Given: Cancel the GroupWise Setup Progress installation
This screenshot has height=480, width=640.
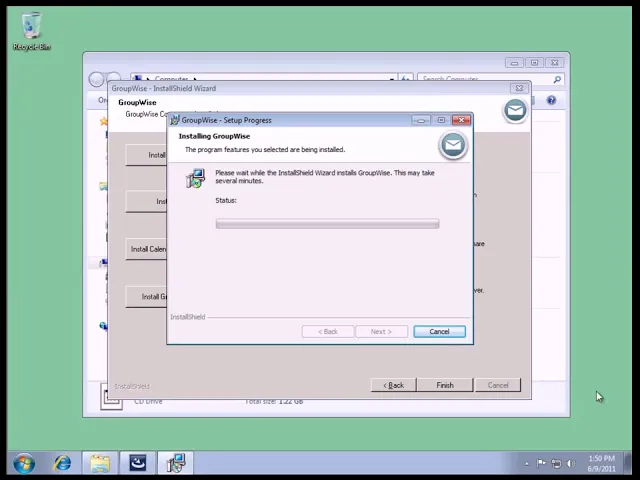Looking at the screenshot, I should [439, 331].
